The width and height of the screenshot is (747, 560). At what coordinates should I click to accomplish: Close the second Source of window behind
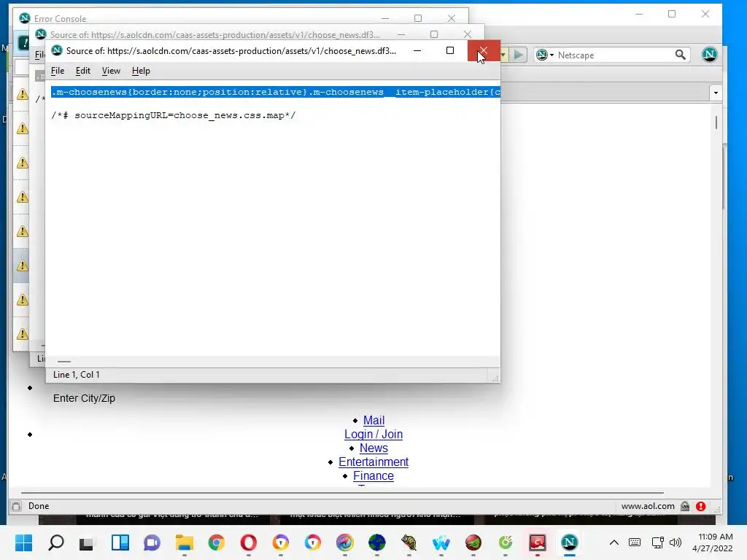(x=468, y=34)
